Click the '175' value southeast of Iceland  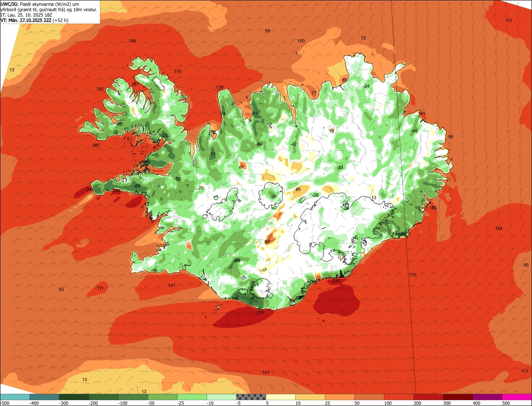point(413,275)
